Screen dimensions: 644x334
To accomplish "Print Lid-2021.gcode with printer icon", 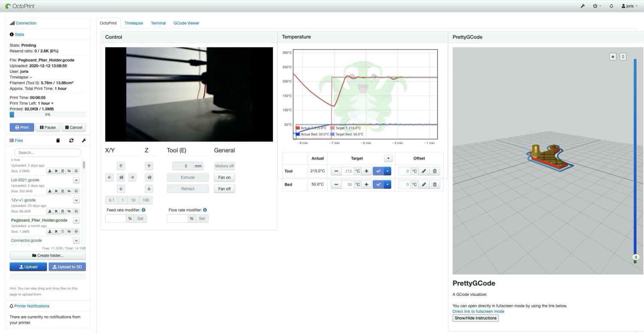I will 76,191.
